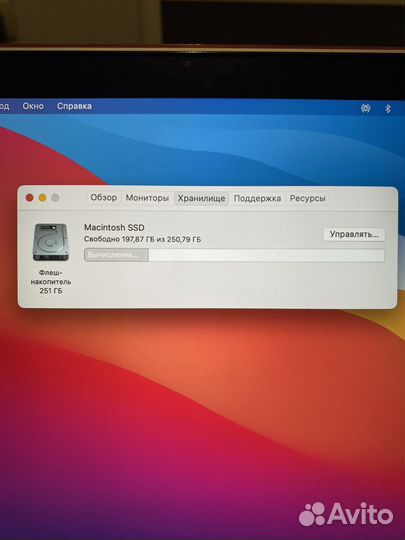This screenshot has width=405, height=540.
Task: Open the Справка menu
Action: (x=74, y=106)
